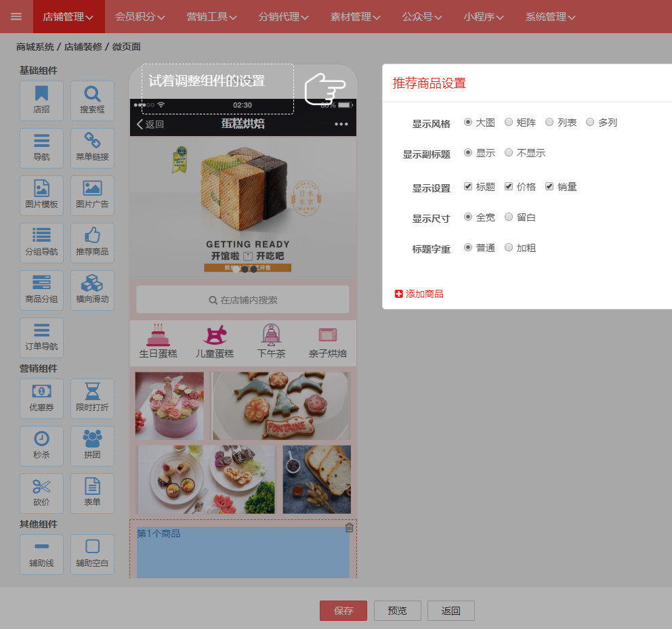
Task: Expand the 店铺管理 dropdown menu
Action: pos(68,17)
